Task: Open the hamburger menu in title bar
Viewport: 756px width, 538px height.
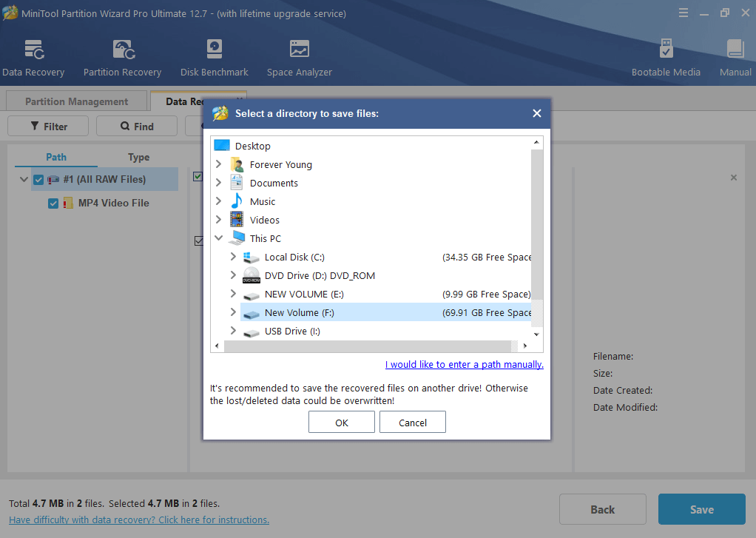Action: 684,13
